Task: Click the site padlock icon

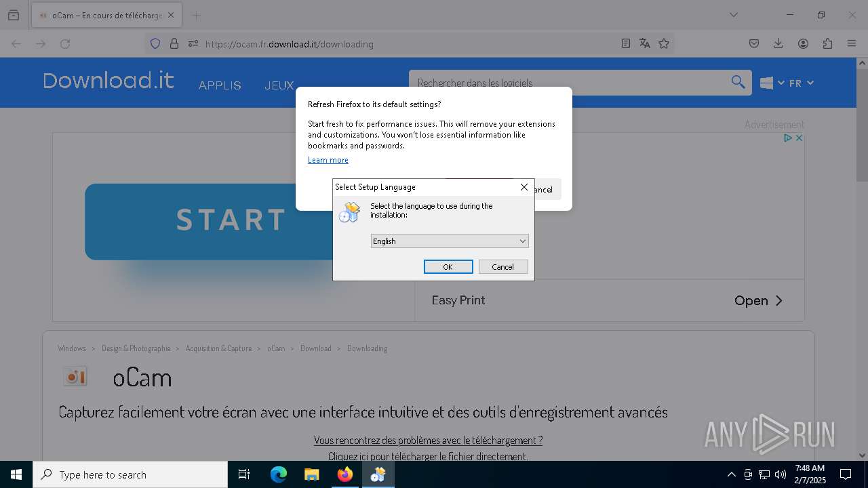Action: click(174, 43)
